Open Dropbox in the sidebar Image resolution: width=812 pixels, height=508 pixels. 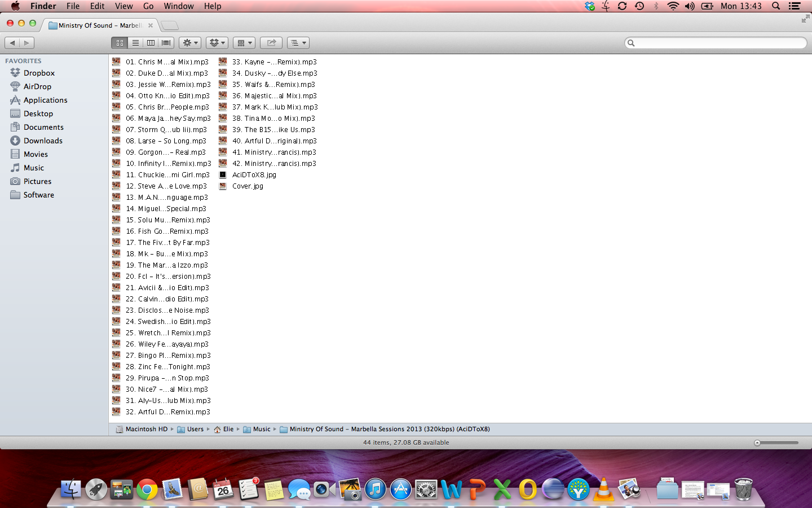[39, 73]
